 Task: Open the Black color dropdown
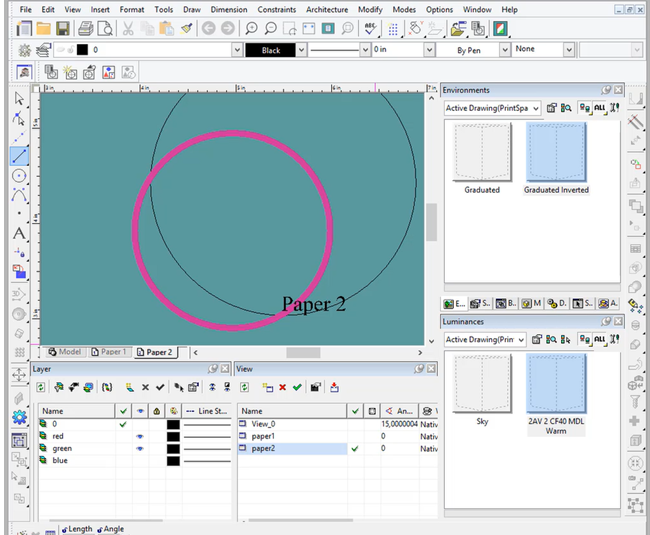(x=301, y=50)
